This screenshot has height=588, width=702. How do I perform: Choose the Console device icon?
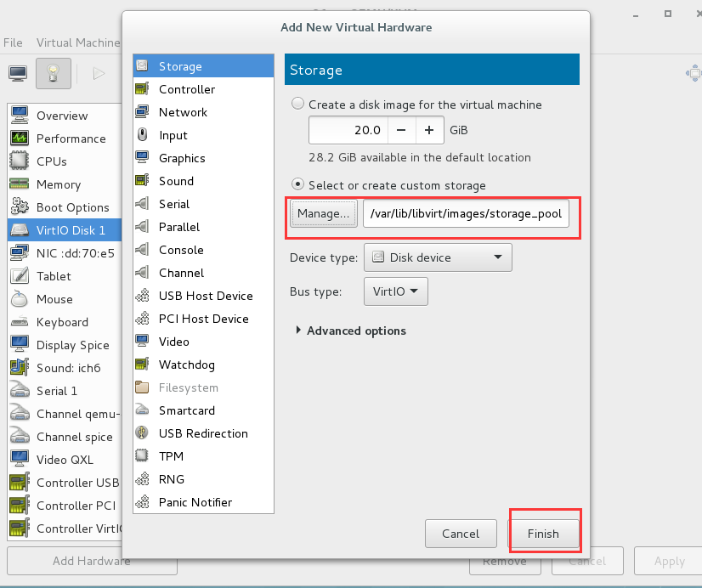pos(143,250)
